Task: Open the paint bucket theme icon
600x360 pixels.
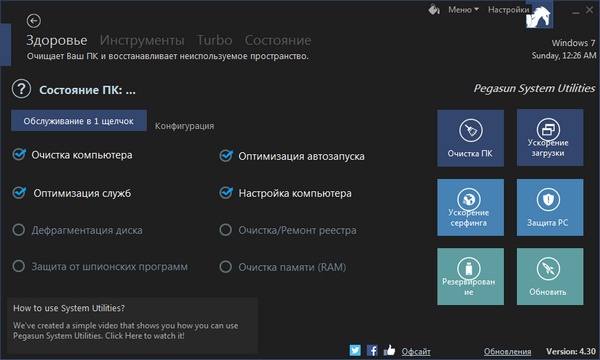Action: [x=434, y=10]
